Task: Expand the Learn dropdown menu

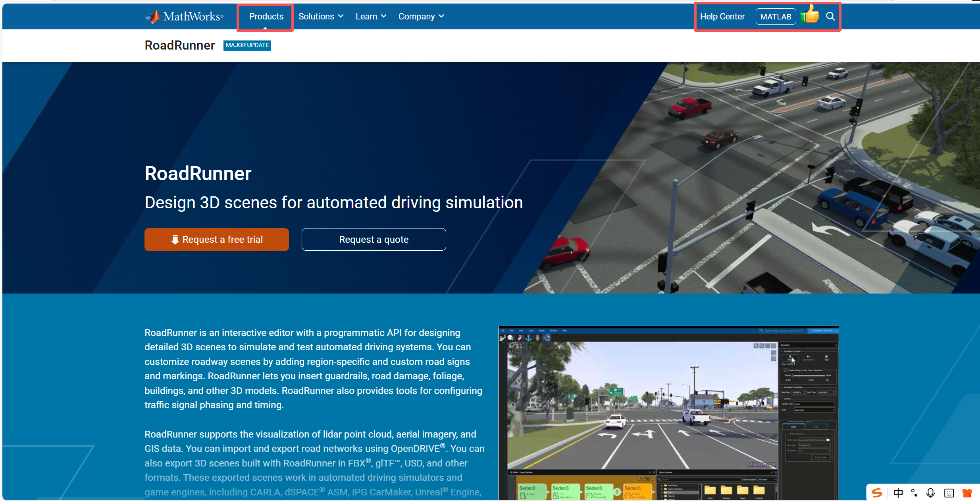Action: pyautogui.click(x=371, y=17)
